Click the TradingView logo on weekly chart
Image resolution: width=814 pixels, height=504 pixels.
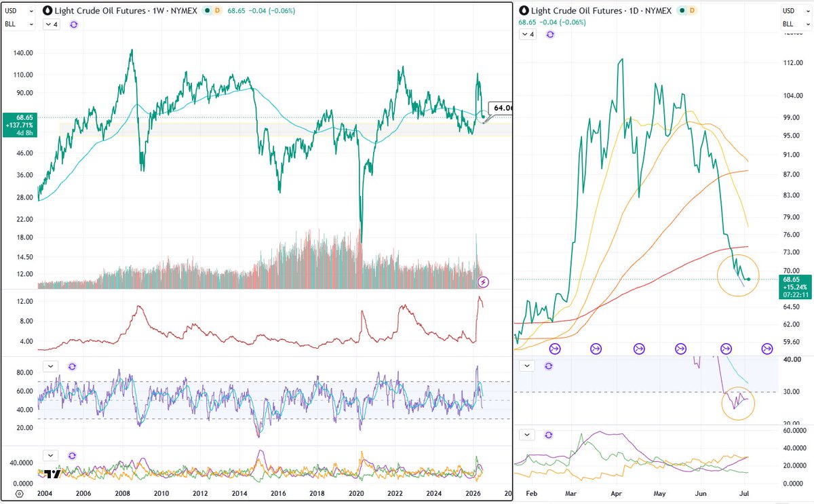tap(53, 474)
